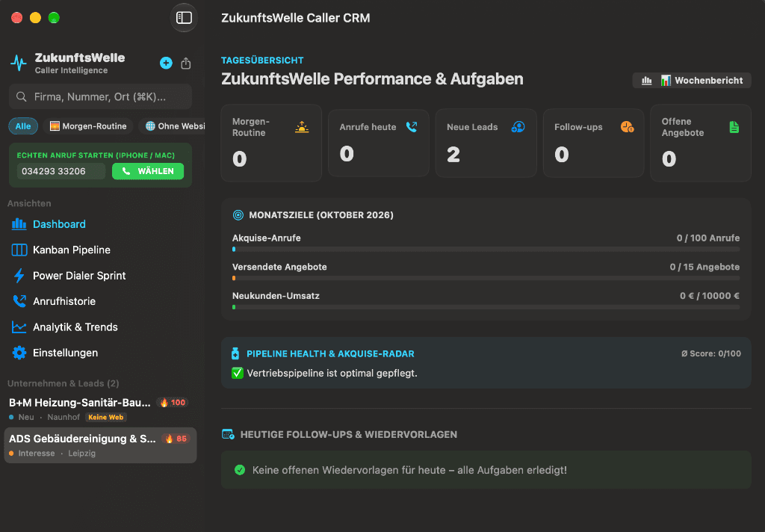Click the 0 / 15 Angebote value
765x532 pixels.
coord(704,267)
